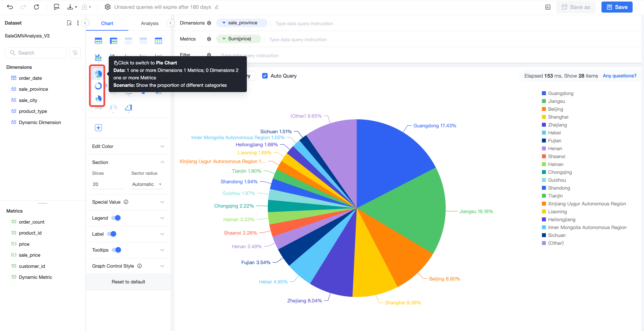Uncheck the Auto Query checkbox
Viewport: 644px width, 331px height.
[265, 76]
